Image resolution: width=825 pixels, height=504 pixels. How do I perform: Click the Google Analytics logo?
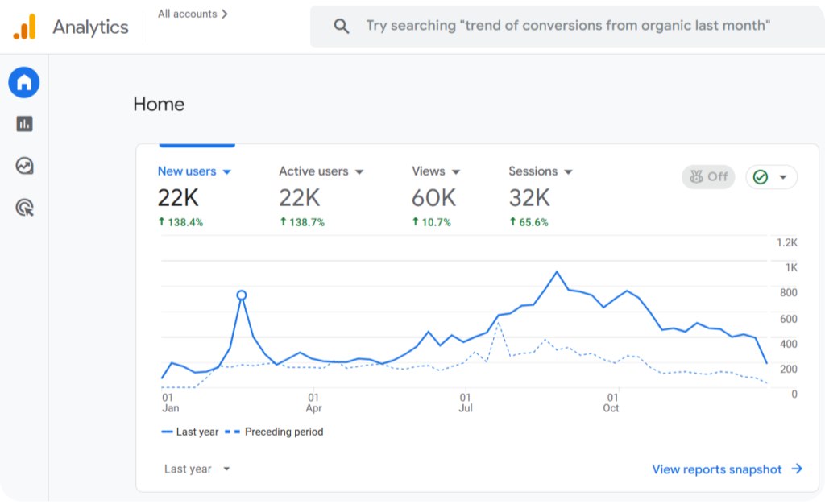[24, 27]
